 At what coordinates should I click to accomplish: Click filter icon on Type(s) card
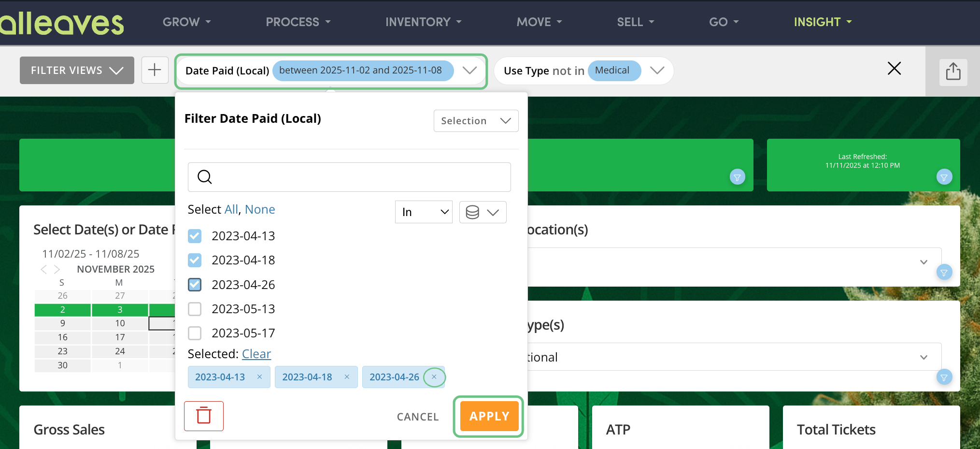coord(944,377)
